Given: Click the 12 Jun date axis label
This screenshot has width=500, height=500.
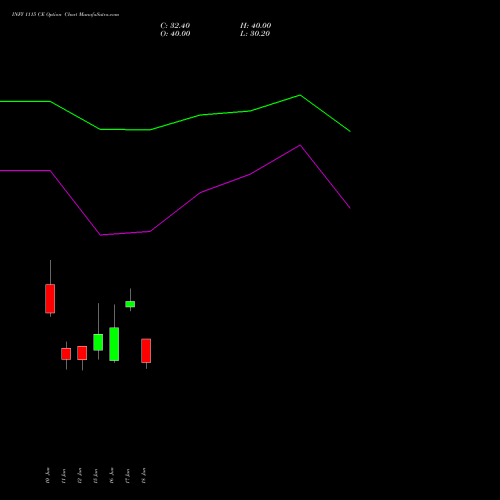Looking at the screenshot, I should 80,476.
